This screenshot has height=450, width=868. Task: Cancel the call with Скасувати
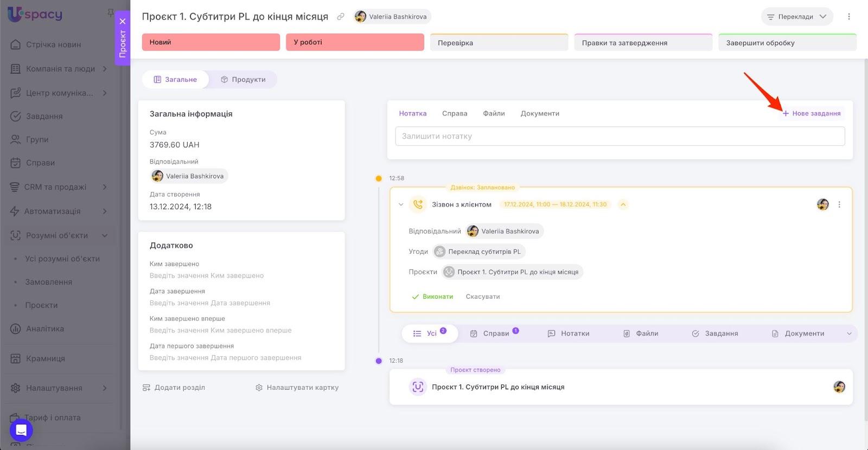coord(483,297)
